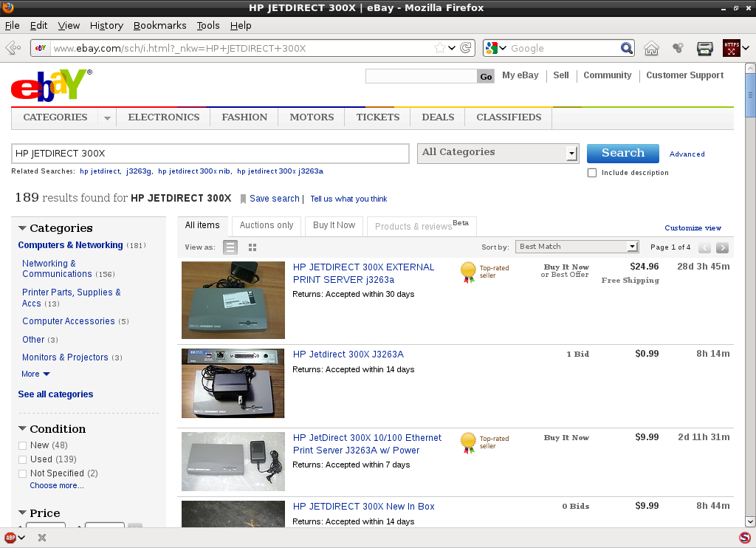Click the Firefox URL address bar
756x548 pixels.
point(241,48)
